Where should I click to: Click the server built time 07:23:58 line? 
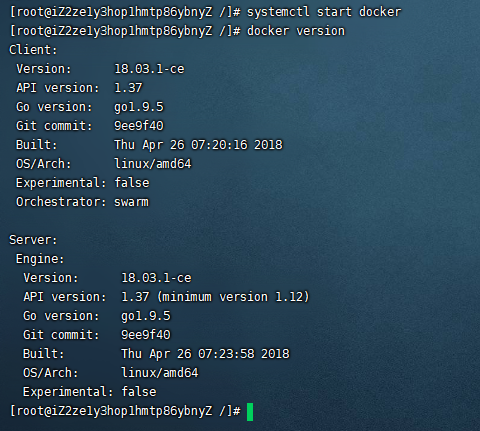coord(156,354)
